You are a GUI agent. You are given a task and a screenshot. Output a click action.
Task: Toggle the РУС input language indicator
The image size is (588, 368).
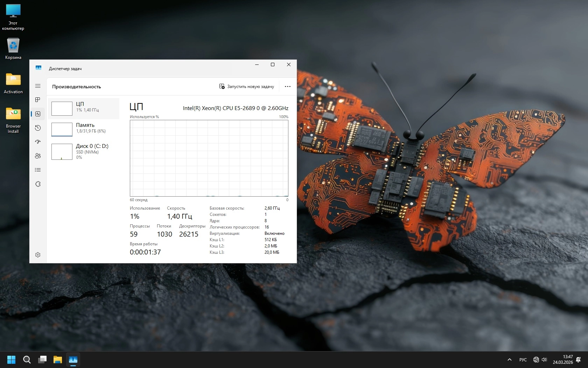pos(523,360)
